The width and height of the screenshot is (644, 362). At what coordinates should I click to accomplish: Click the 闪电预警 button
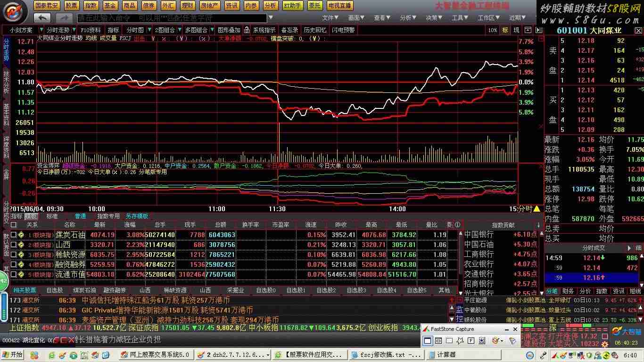pyautogui.click(x=343, y=30)
